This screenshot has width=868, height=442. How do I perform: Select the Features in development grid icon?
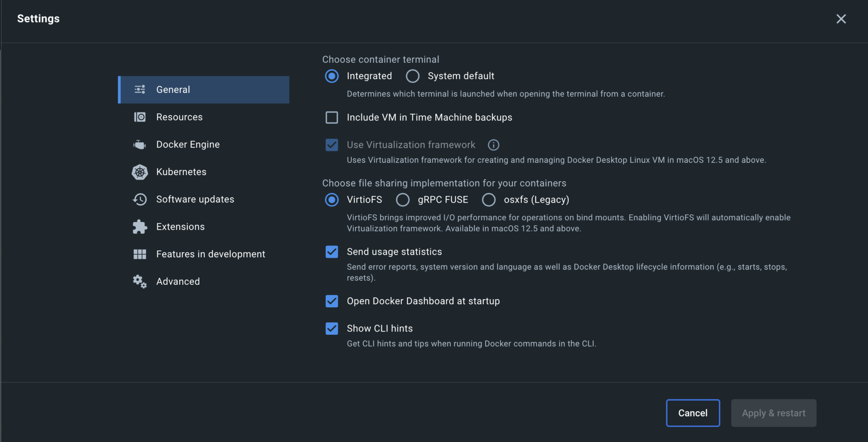click(140, 254)
